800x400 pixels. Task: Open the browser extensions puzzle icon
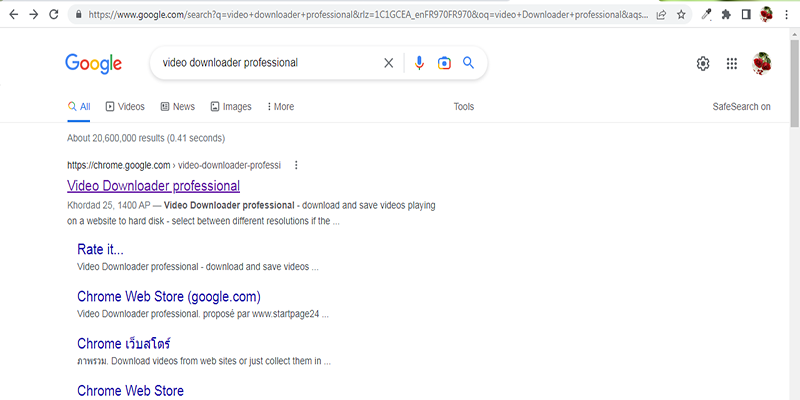(x=726, y=15)
